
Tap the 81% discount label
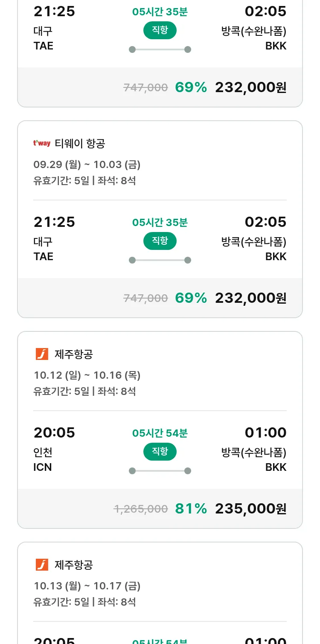pyautogui.click(x=191, y=508)
